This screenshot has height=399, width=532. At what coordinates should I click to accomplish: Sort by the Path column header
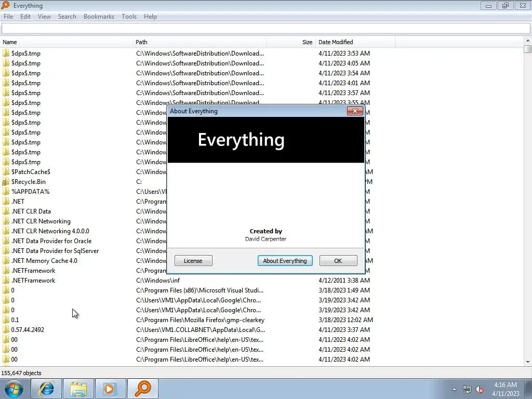click(x=199, y=42)
